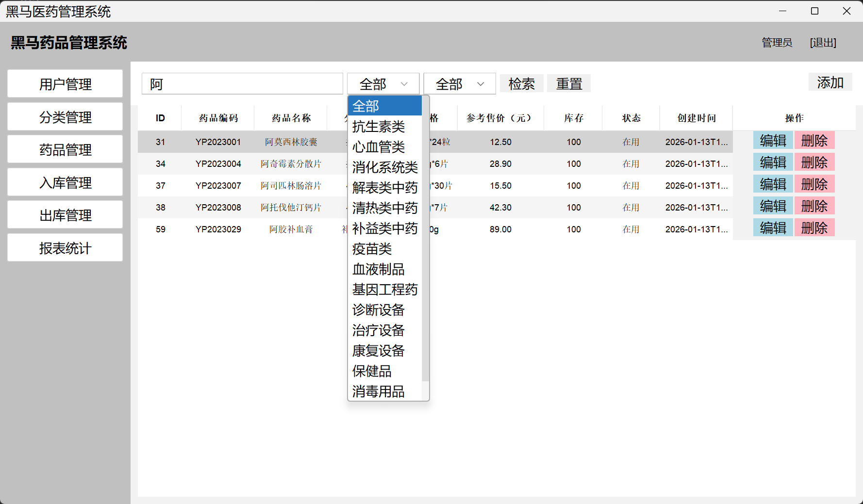Image resolution: width=863 pixels, height=504 pixels.
Task: Open 报表统计 page
Action: click(x=65, y=248)
